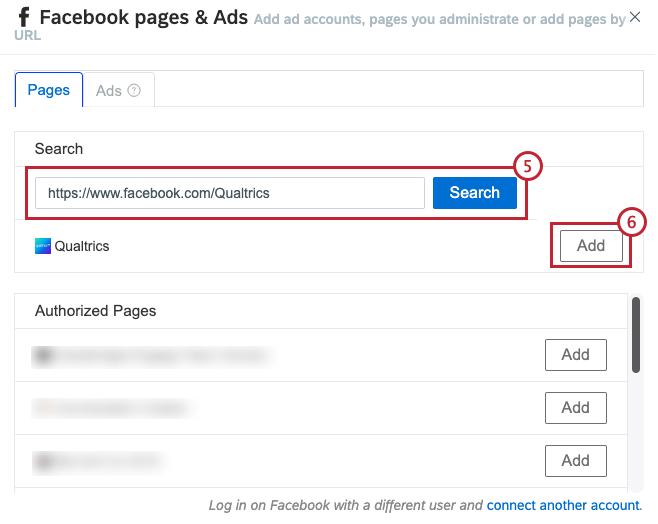
Task: Click the Qualtrics page logo thumbnail
Action: [43, 246]
